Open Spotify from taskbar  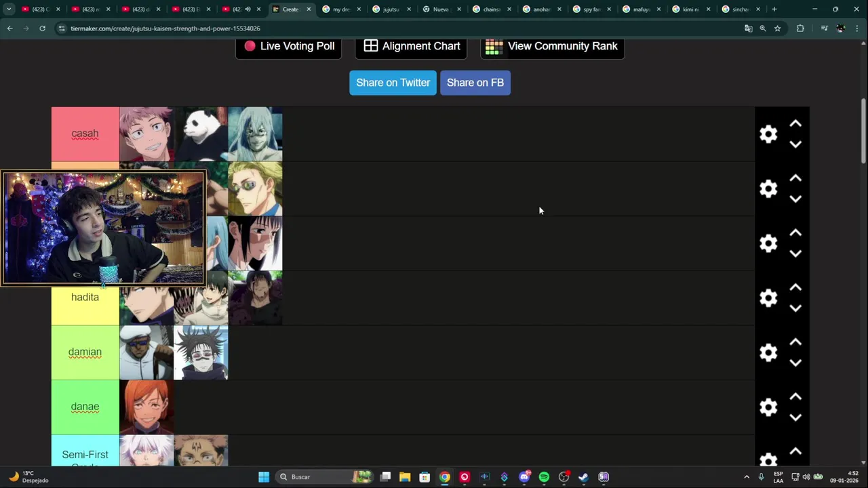pos(544,477)
